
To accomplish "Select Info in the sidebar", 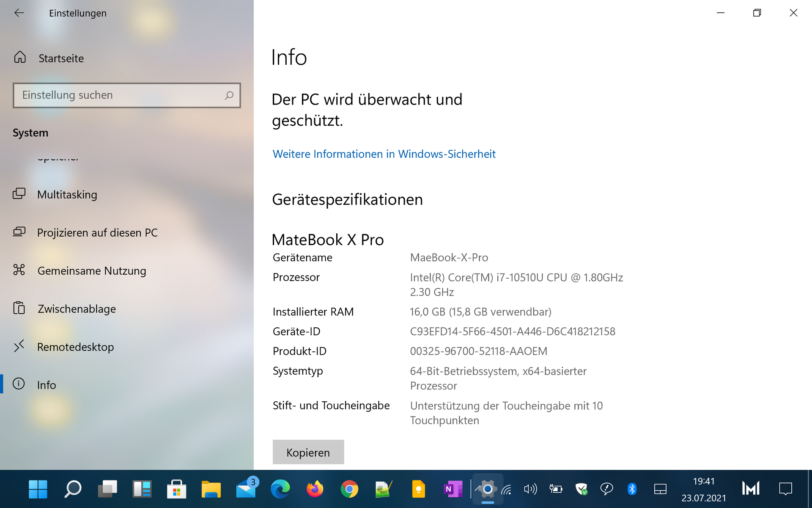I will (47, 385).
